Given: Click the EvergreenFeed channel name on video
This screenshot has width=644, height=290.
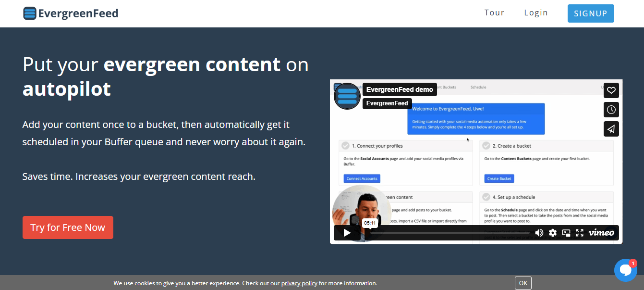Looking at the screenshot, I should click(x=387, y=103).
